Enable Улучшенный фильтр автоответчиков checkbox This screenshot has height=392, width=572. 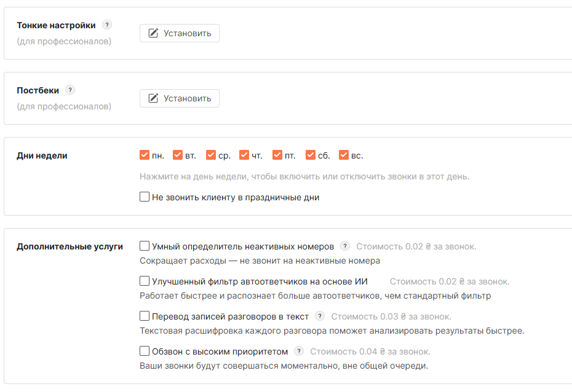pyautogui.click(x=145, y=281)
